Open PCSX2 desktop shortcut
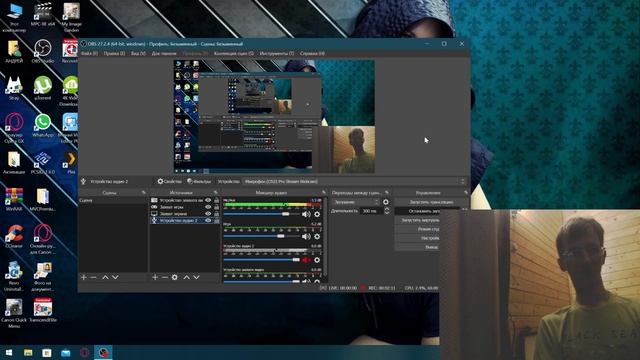Viewport: 640px width, 360px height. 42,163
